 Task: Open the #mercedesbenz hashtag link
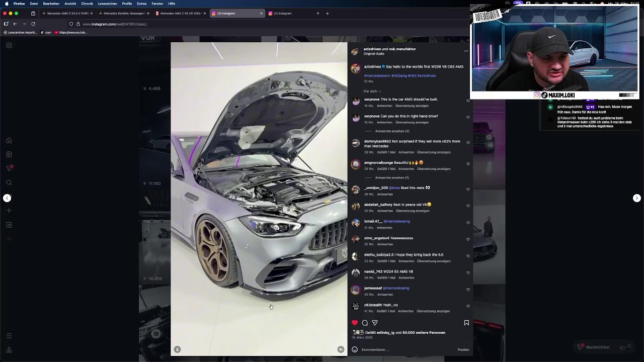pos(377,76)
